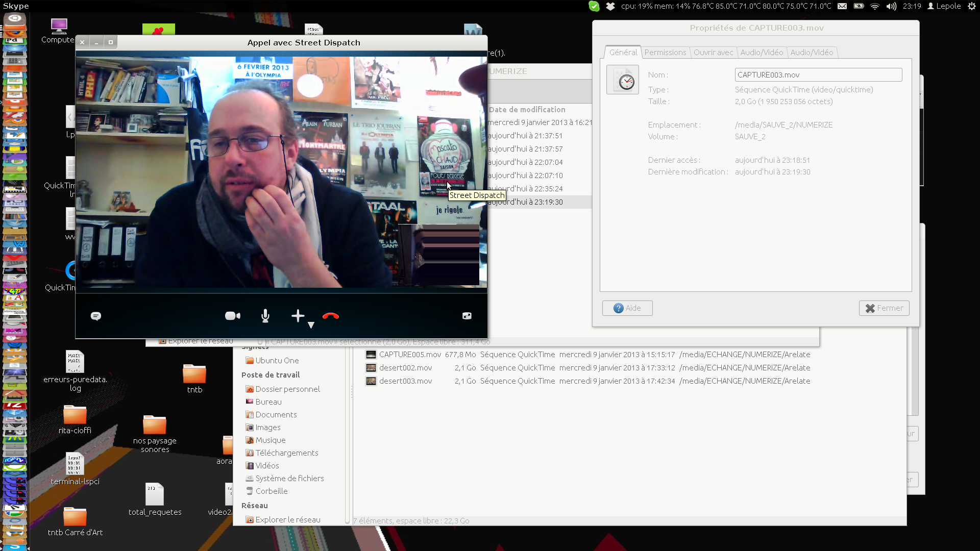Hang up the call with red phone

(331, 316)
